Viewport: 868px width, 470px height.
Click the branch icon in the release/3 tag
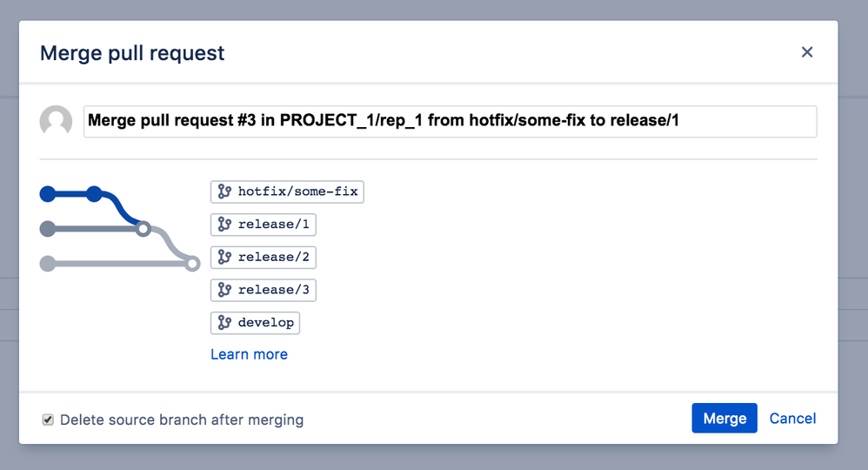(224, 290)
